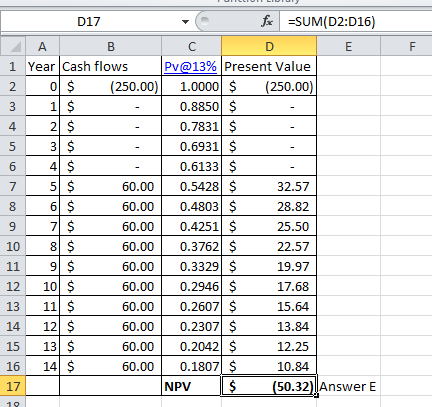Screen dimensions: 432x407
Task: Select column E header
Action: coord(348,46)
